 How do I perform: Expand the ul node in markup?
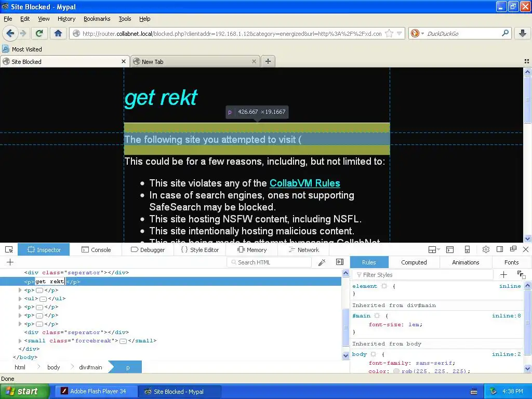(20, 299)
